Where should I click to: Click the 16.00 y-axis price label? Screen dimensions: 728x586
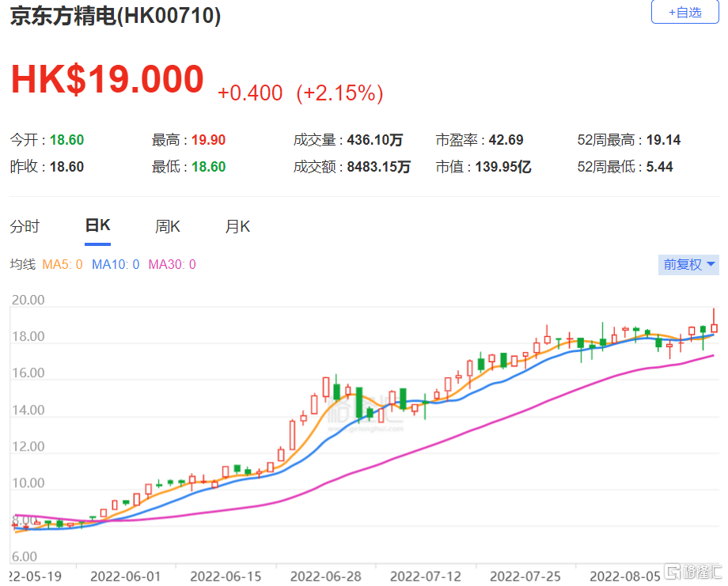[x=28, y=373]
